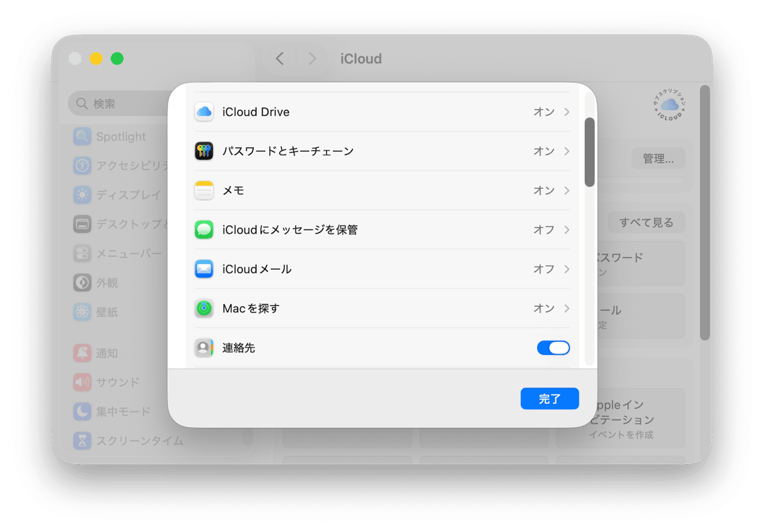Click the iCloud Drive cloud icon
Screen dimensions: 764x532
[x=204, y=112]
